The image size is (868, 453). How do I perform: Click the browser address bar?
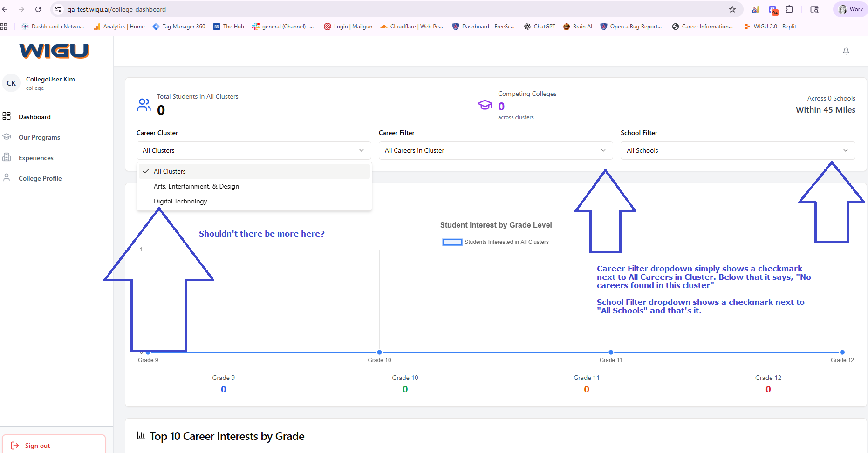point(373,9)
